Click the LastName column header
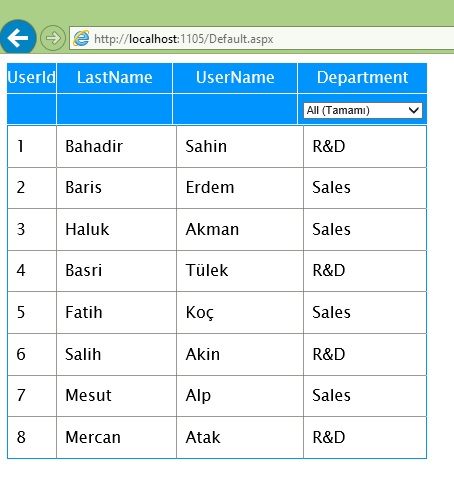The image size is (454, 482). point(115,78)
